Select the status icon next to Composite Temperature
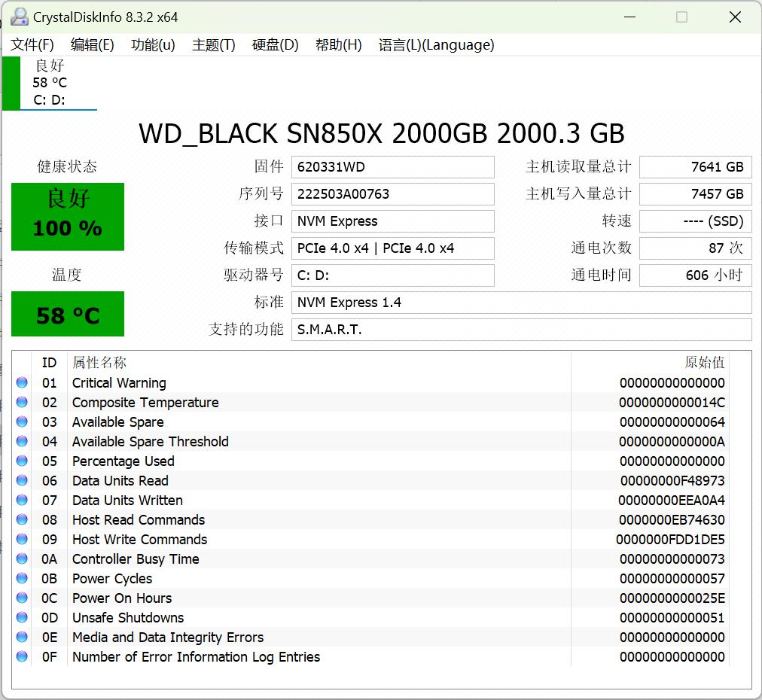The image size is (762, 700). [22, 402]
